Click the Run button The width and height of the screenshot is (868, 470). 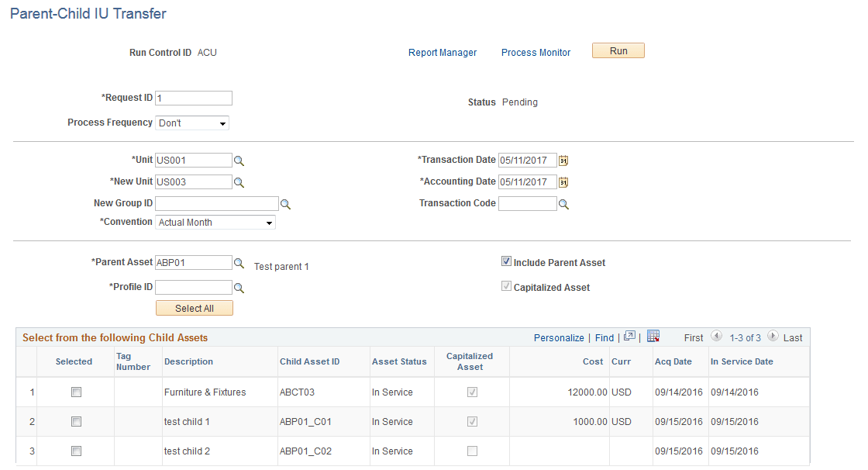click(x=618, y=50)
